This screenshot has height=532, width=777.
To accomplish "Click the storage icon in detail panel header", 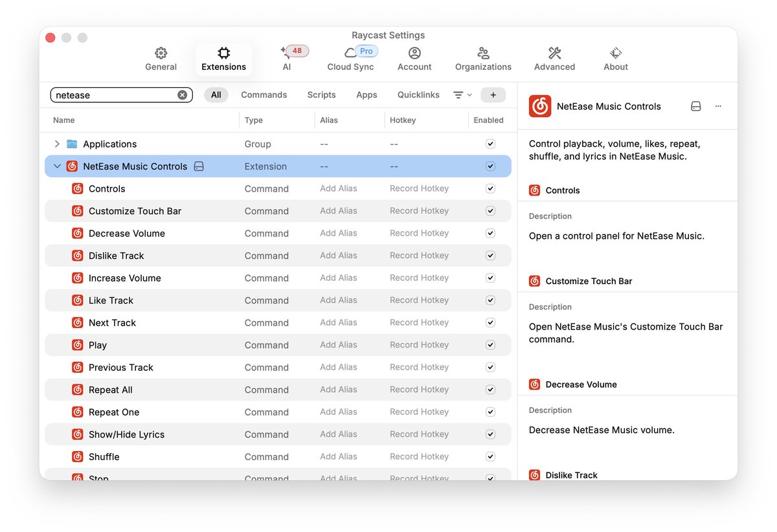I will pos(696,106).
